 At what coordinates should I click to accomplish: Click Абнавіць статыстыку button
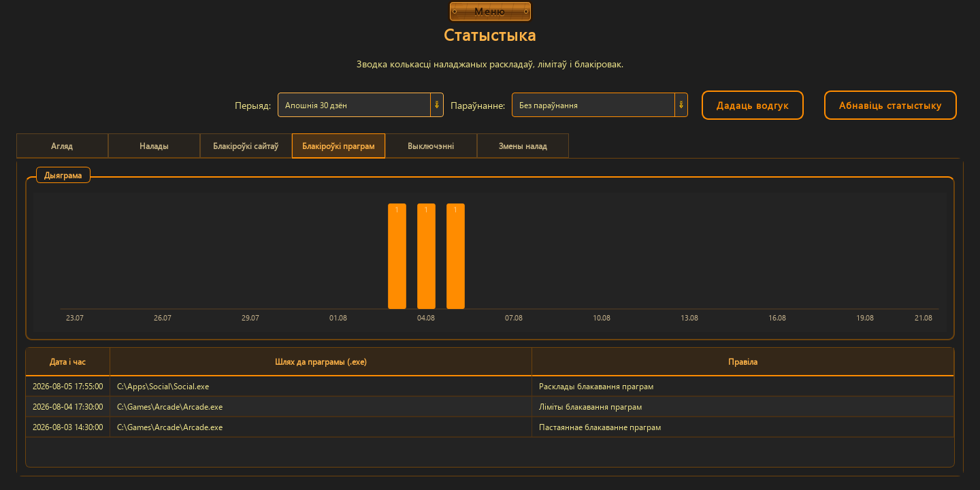pyautogui.click(x=890, y=105)
